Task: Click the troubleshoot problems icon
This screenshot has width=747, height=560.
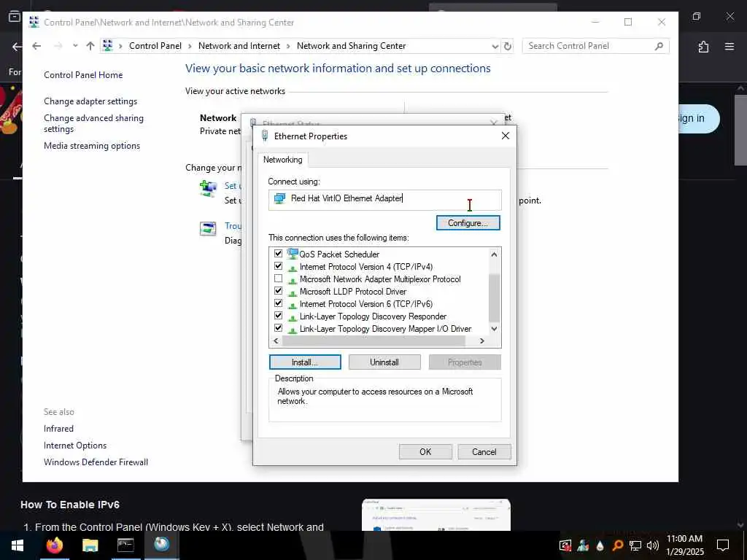Action: [208, 228]
